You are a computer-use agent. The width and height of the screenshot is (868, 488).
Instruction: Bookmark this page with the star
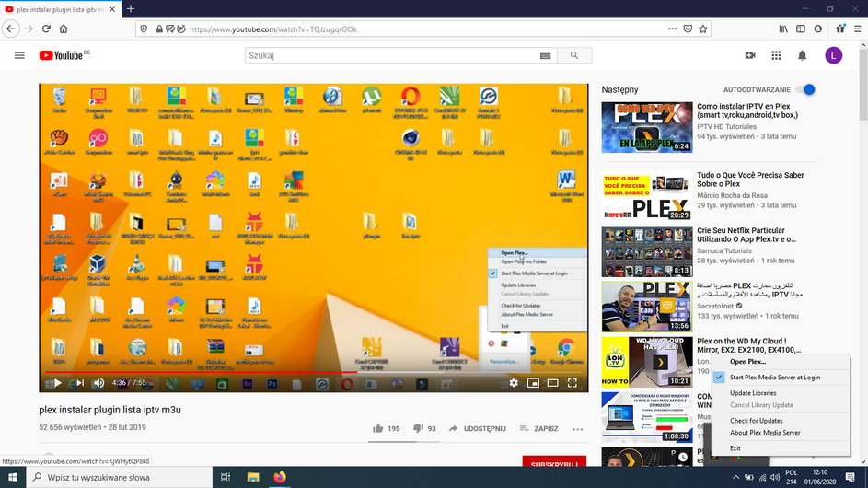click(703, 29)
